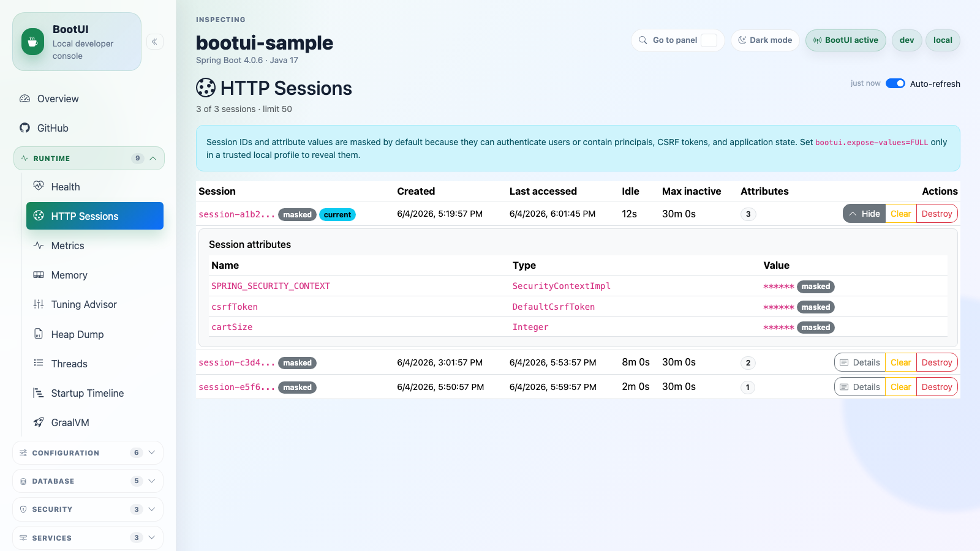980x551 pixels.
Task: Click the current badge on session-a1b2
Action: [337, 214]
